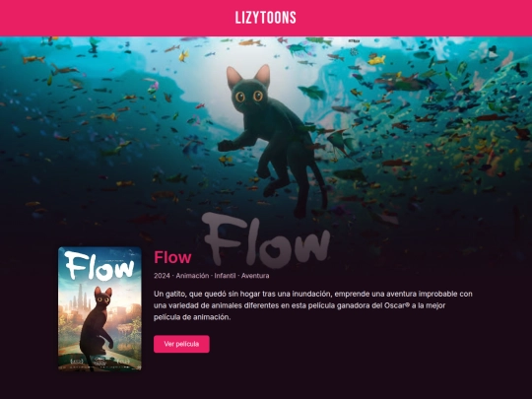The height and width of the screenshot is (399, 532).
Task: Select the Aventura genre tag
Action: pos(255,276)
